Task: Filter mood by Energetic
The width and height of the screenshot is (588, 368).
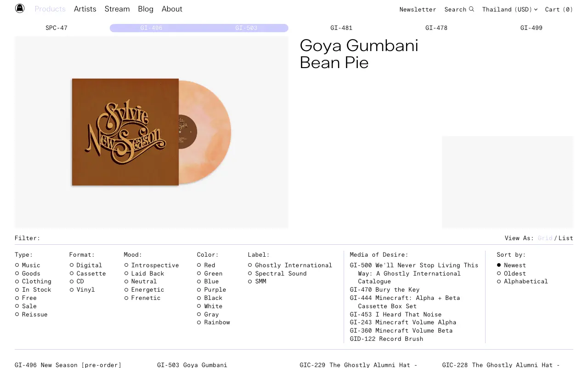Action: (x=144, y=290)
